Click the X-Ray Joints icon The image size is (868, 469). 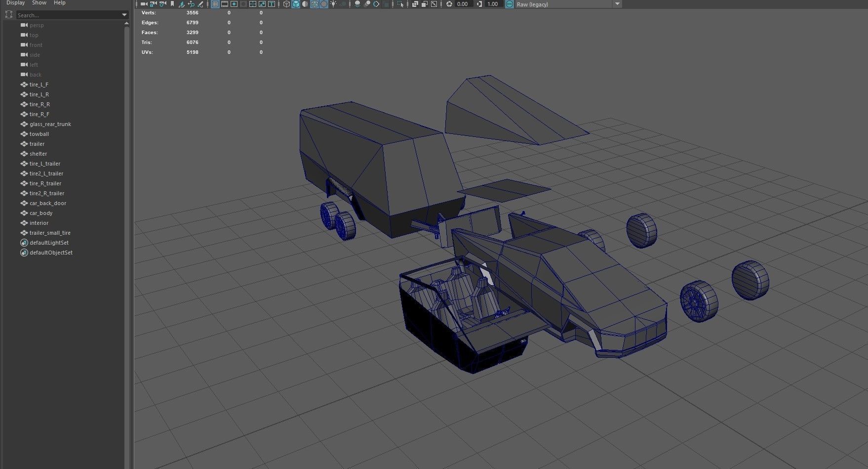pos(434,4)
